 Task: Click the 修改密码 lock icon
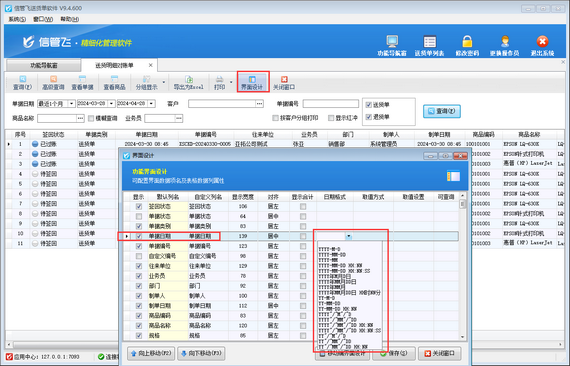[467, 41]
